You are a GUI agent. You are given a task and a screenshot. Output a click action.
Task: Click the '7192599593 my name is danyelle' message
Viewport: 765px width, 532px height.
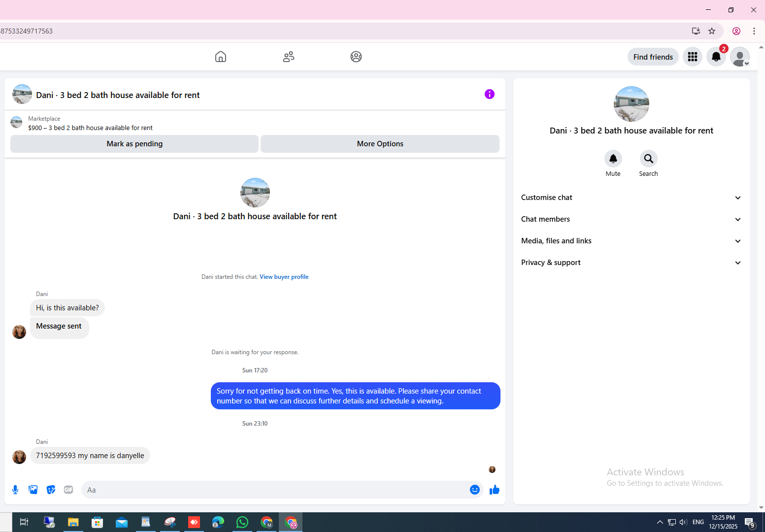(x=90, y=456)
